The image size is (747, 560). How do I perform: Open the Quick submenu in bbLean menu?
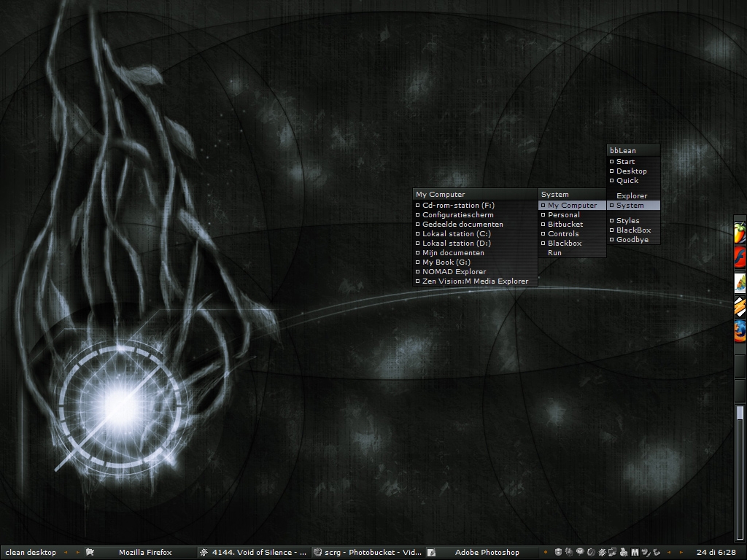[x=634, y=181]
